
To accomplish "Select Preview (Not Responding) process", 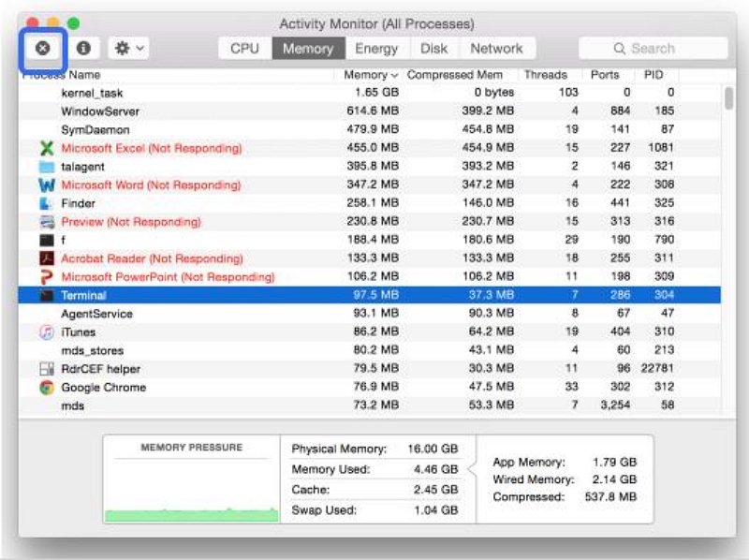I will coord(131,222).
